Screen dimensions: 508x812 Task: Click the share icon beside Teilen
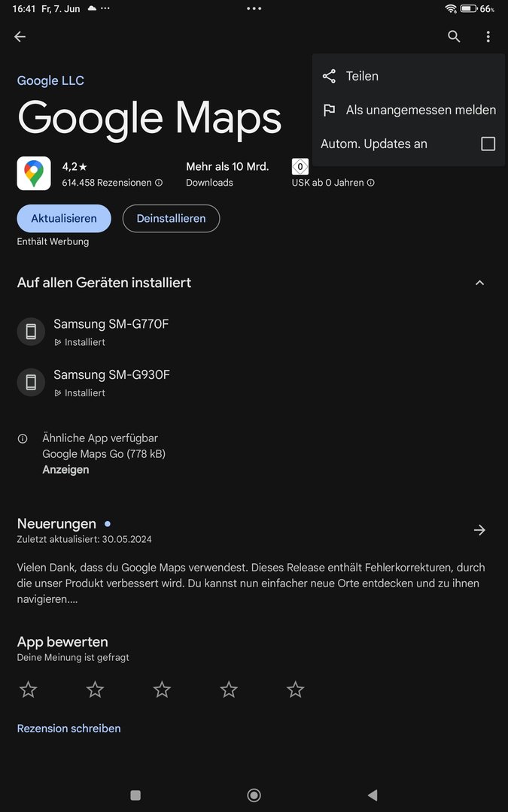tap(329, 76)
